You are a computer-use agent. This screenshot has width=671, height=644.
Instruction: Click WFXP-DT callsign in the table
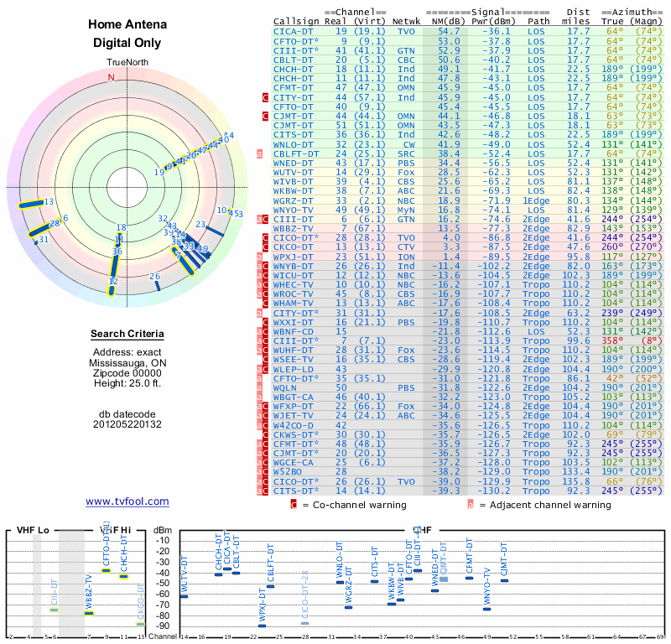tap(293, 406)
